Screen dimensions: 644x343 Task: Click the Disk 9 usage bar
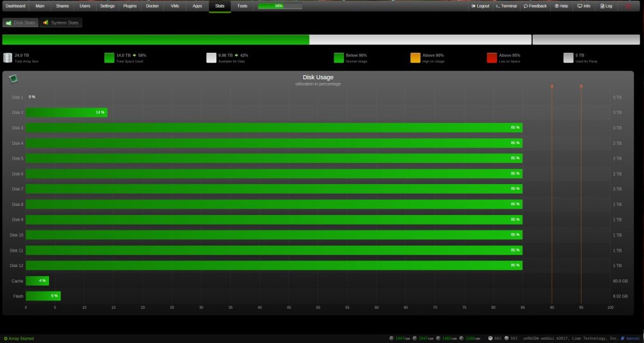coord(274,219)
